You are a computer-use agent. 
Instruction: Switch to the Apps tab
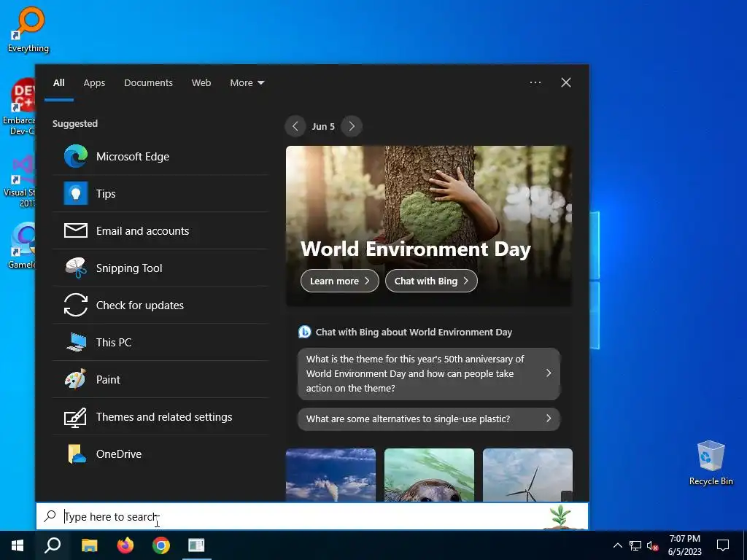(94, 83)
